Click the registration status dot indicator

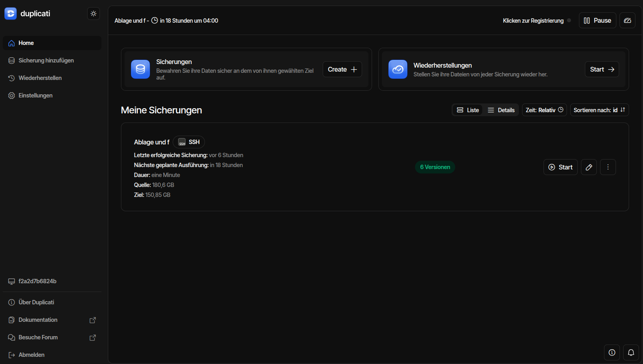[569, 20]
